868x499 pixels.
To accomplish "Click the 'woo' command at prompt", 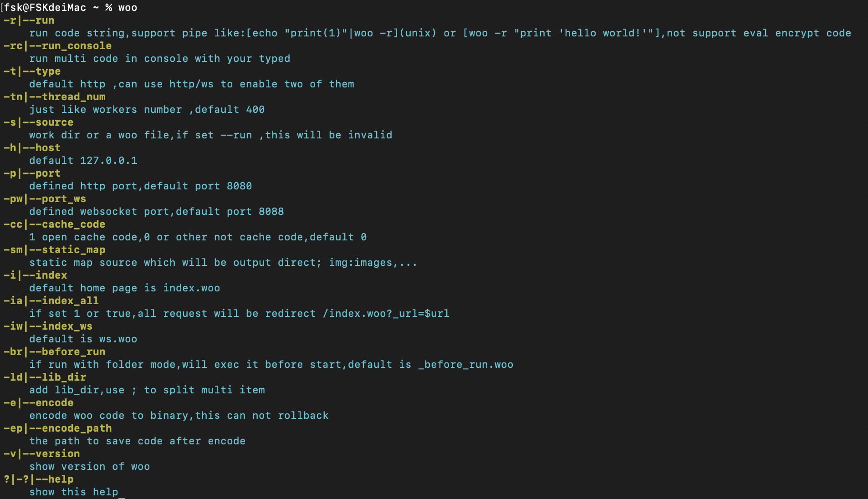I will click(x=128, y=8).
